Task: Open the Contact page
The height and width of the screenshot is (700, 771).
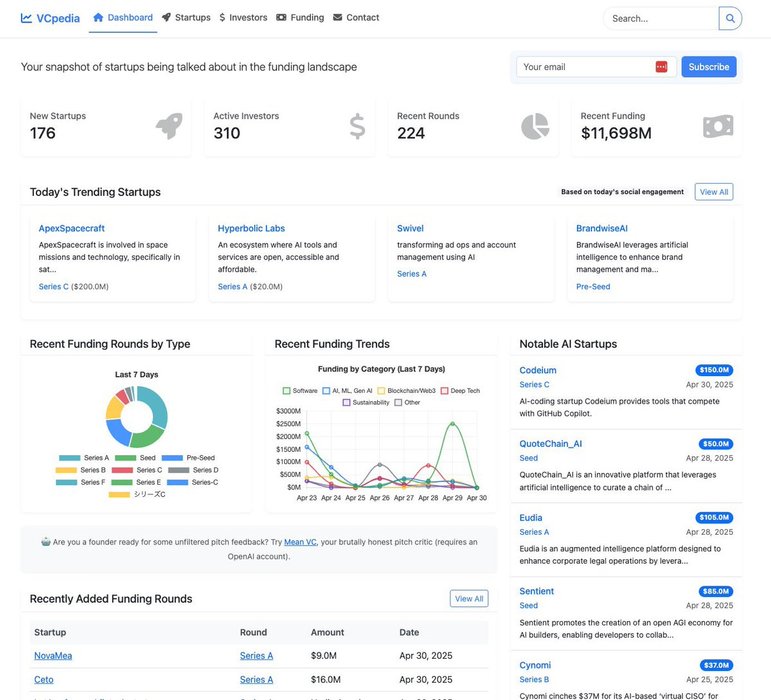Action: click(x=356, y=18)
